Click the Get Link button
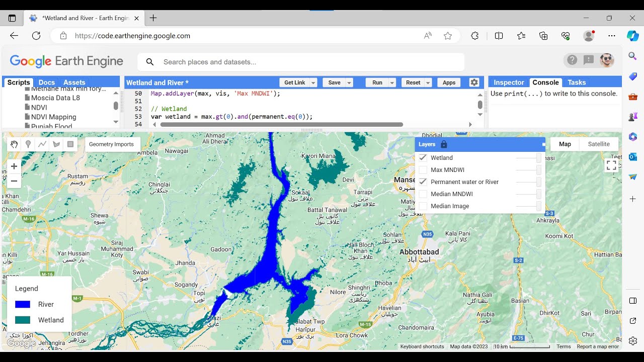This screenshot has width=644, height=362. click(x=294, y=83)
